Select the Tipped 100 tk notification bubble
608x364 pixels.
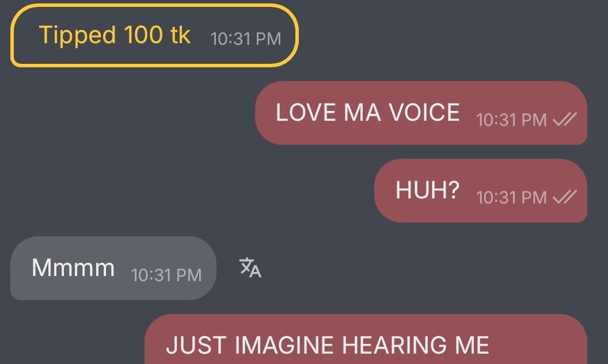click(154, 35)
